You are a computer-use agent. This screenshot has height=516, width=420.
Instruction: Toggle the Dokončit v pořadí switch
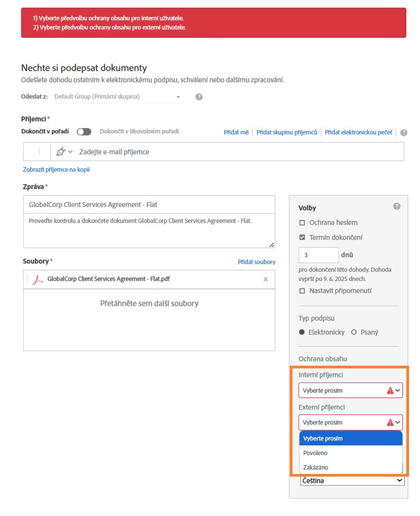pos(84,132)
